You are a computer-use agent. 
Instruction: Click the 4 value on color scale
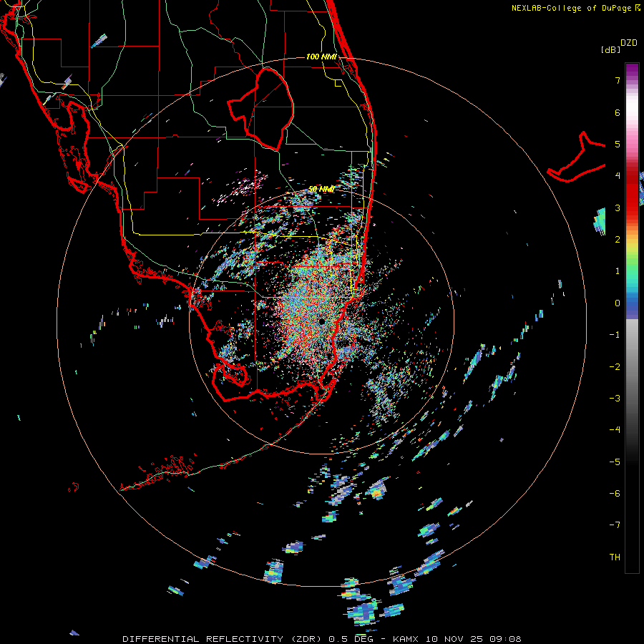618,176
